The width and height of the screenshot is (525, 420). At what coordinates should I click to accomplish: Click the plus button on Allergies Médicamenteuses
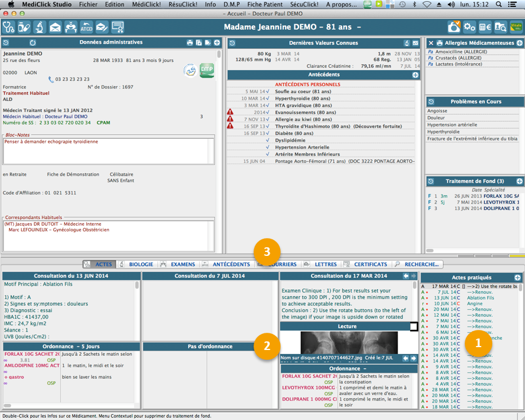[519, 43]
